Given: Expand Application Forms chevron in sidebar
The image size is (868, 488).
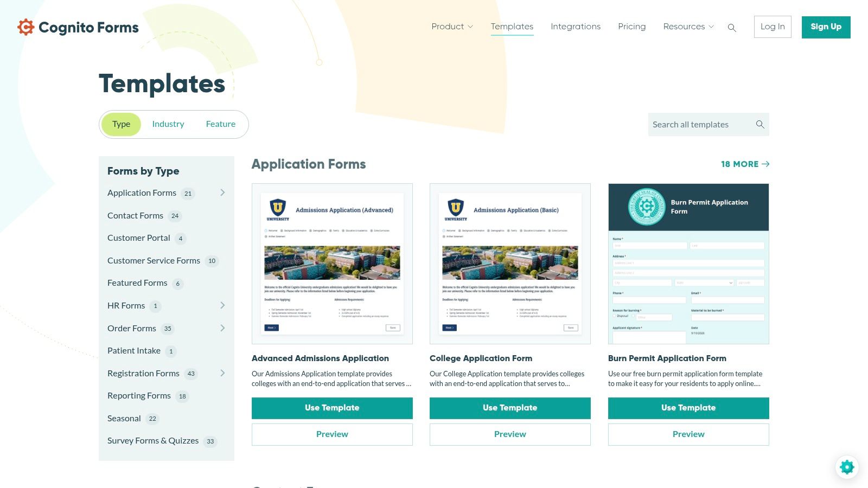Looking at the screenshot, I should click(x=222, y=192).
